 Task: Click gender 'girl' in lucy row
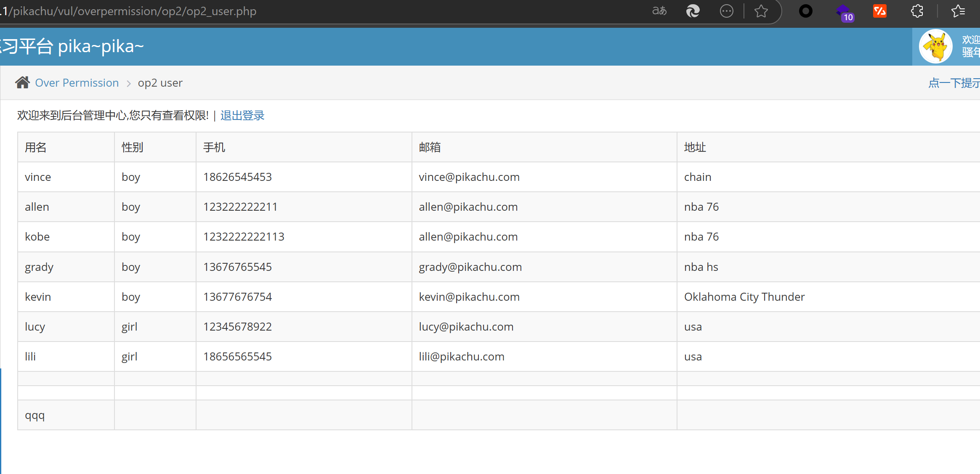click(x=130, y=327)
